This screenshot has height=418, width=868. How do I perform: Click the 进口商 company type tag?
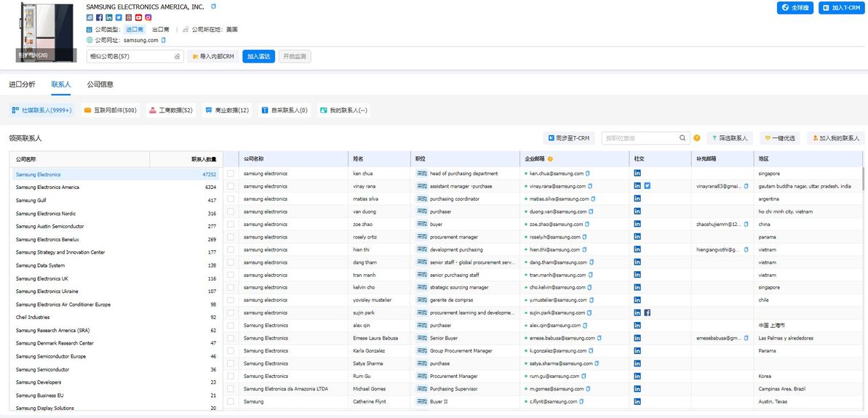click(x=135, y=29)
